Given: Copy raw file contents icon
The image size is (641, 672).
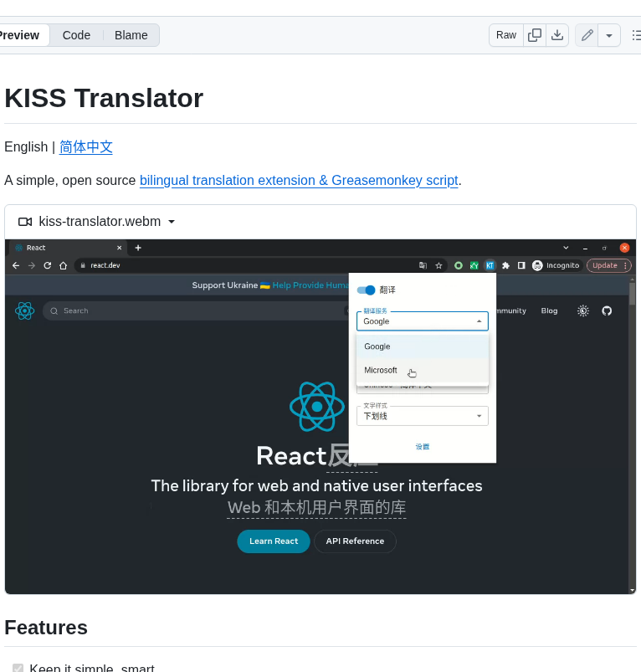Looking at the screenshot, I should coord(535,35).
